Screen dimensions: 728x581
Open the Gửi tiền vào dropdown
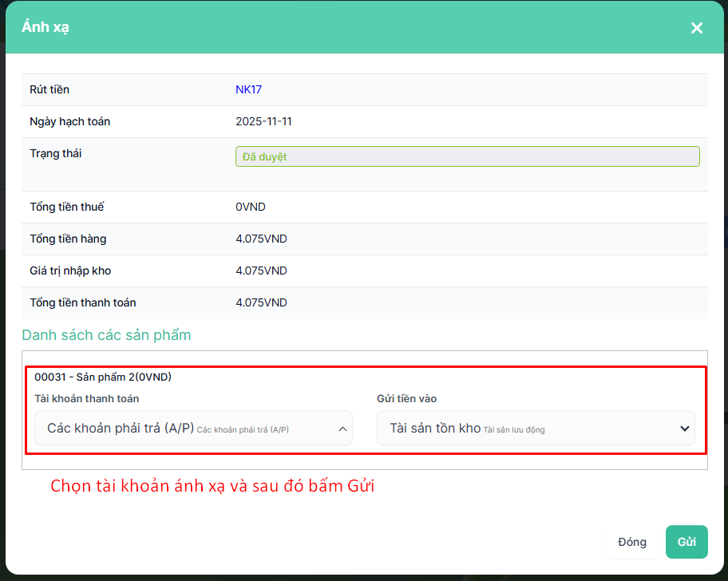coord(535,429)
